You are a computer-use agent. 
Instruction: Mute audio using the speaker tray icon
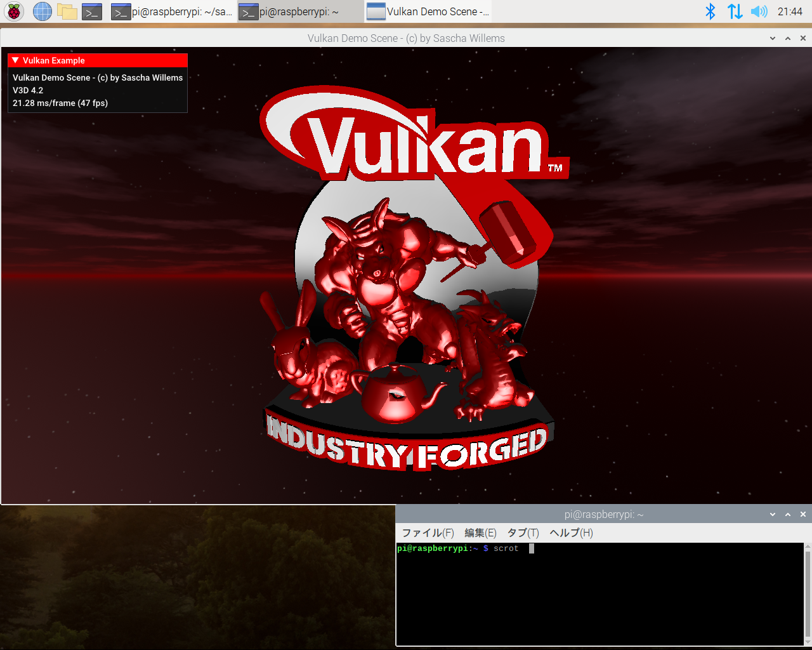coord(759,11)
